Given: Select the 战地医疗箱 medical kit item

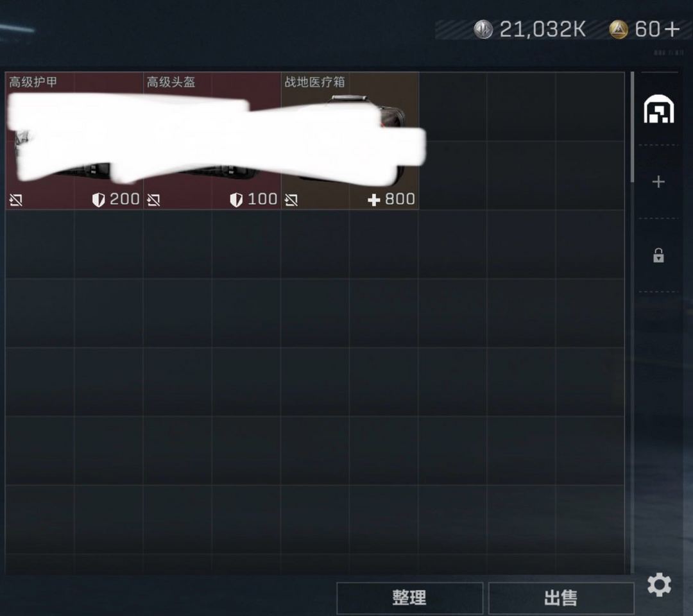Looking at the screenshot, I should point(350,141).
